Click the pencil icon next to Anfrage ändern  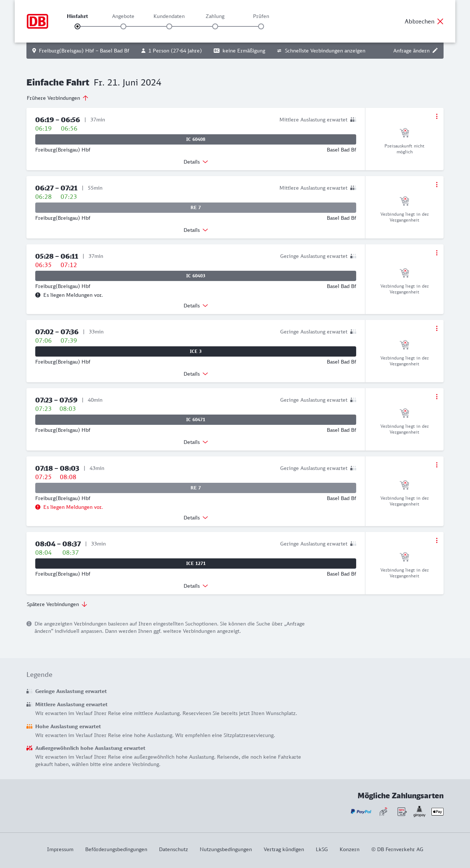(x=435, y=51)
